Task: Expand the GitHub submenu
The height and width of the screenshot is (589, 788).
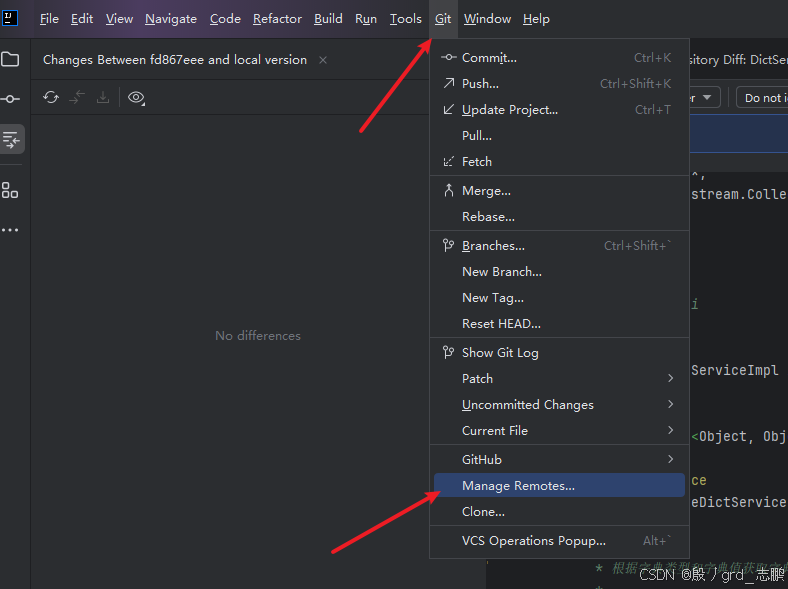Action: coord(559,460)
